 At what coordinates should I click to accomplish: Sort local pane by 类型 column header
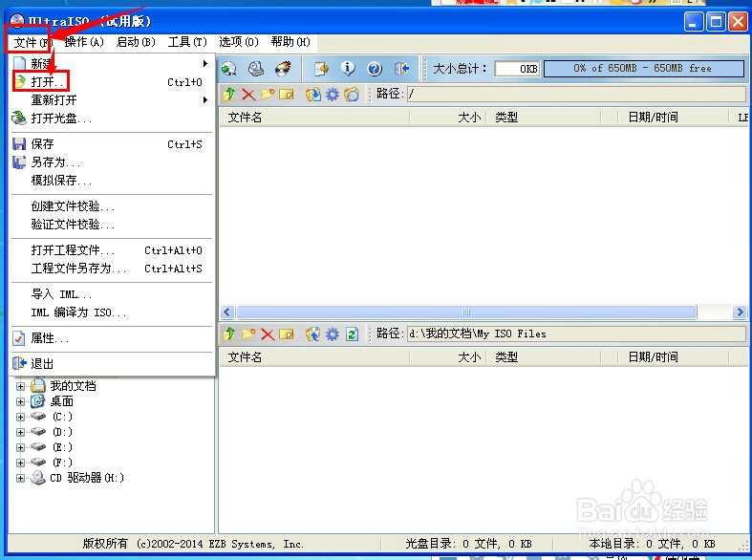click(x=544, y=357)
